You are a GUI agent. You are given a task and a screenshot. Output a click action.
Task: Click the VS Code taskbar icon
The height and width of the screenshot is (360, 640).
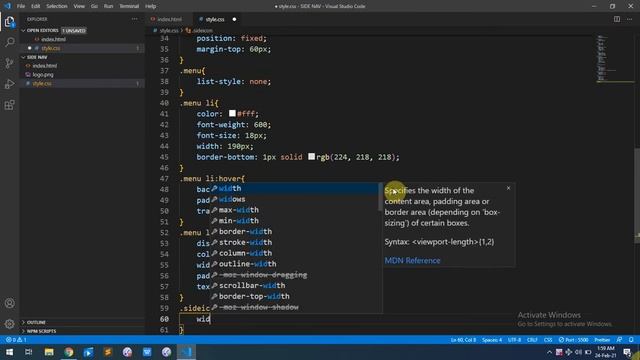coord(186,352)
